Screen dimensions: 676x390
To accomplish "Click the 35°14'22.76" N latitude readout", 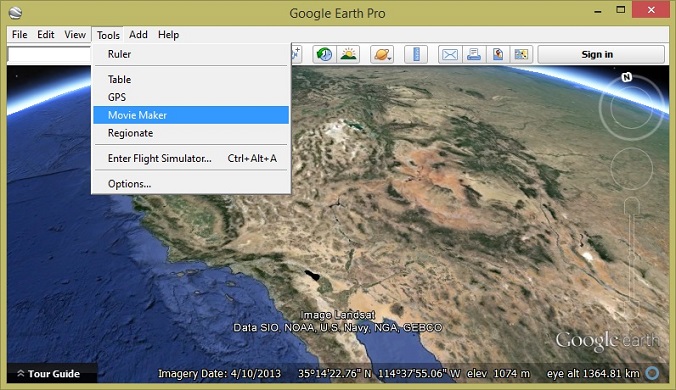I will (x=335, y=374).
